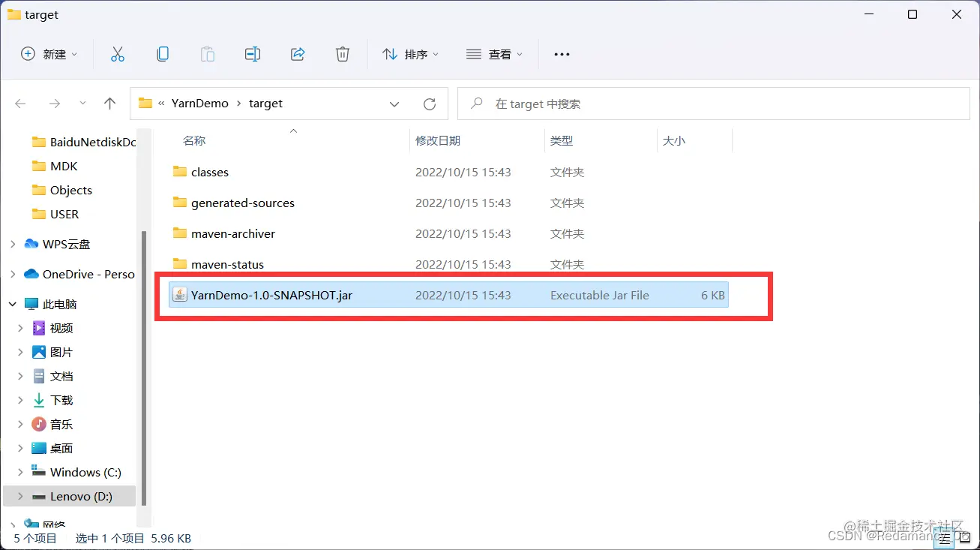Go back to the previous folder
Viewport: 980px width, 550px height.
tap(20, 104)
